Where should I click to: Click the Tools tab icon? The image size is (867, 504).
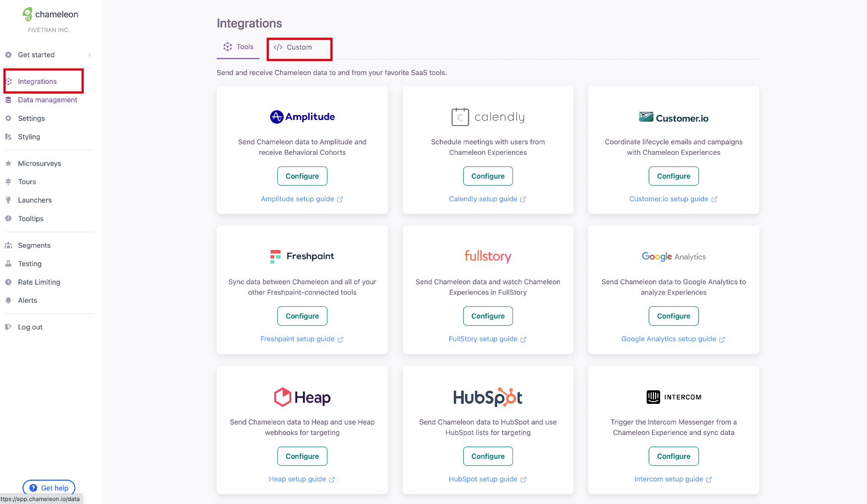(228, 47)
